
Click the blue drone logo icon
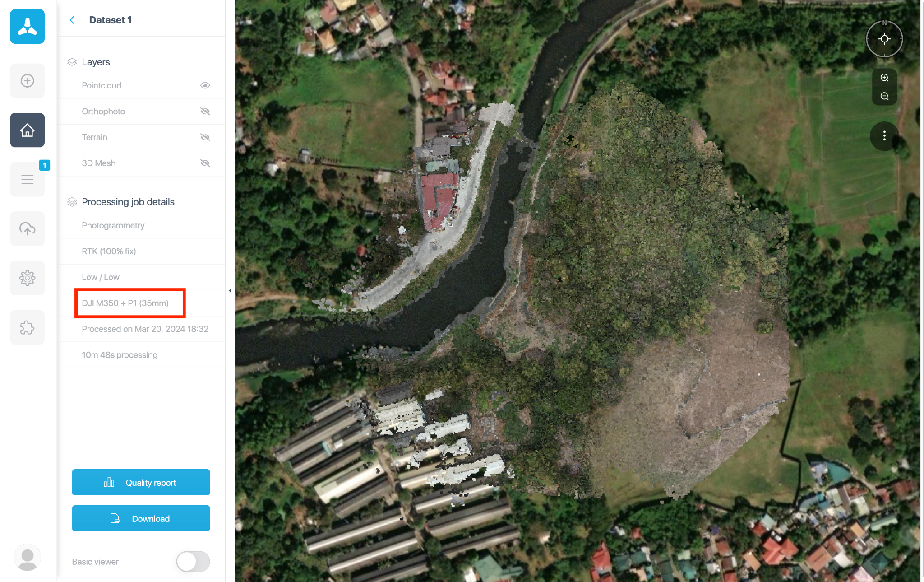[x=28, y=27]
